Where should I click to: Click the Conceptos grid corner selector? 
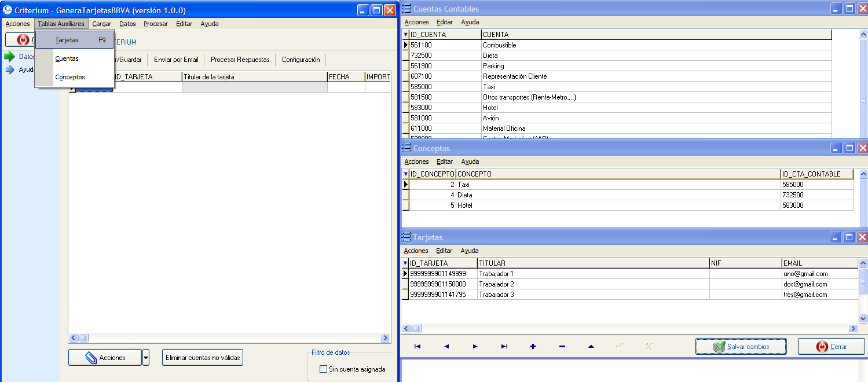[405, 174]
